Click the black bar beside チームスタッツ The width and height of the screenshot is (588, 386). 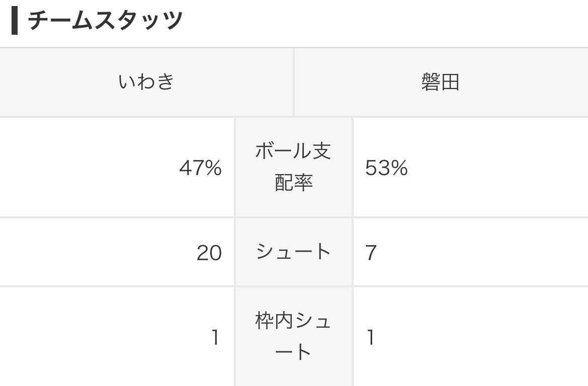click(15, 21)
